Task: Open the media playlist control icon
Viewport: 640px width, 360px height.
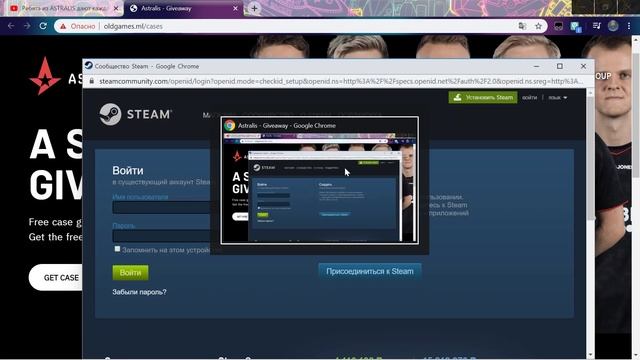Action: [x=596, y=26]
